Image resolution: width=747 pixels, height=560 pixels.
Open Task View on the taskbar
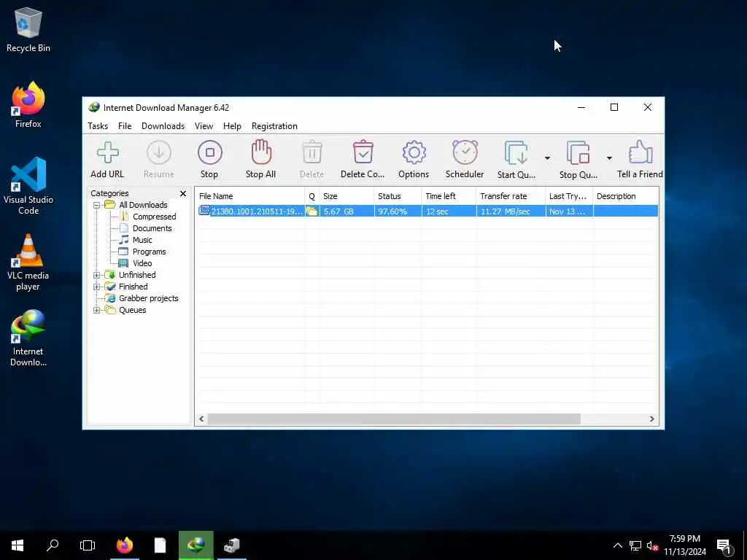(x=88, y=545)
